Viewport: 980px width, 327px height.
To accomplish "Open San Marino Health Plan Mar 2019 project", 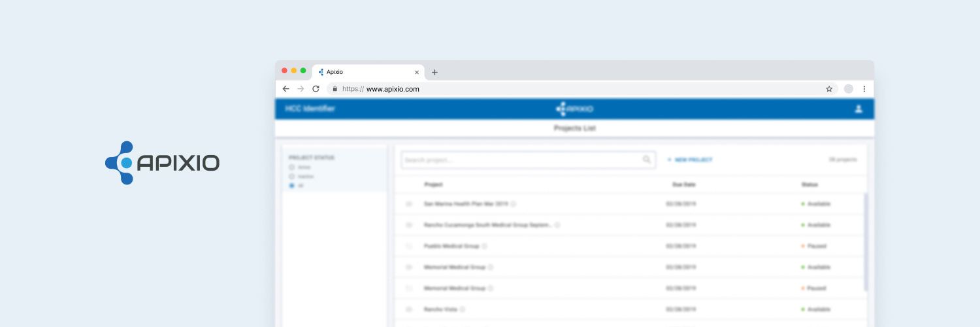I will [466, 204].
